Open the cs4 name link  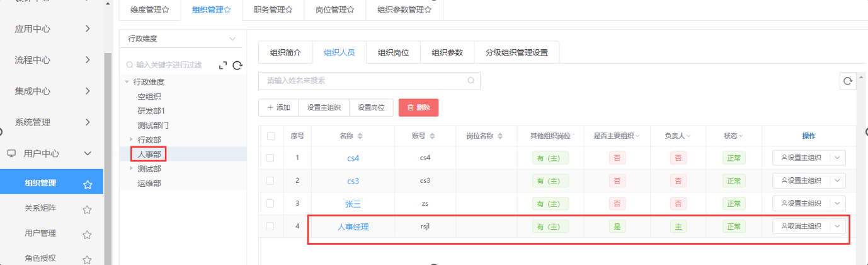tap(353, 158)
